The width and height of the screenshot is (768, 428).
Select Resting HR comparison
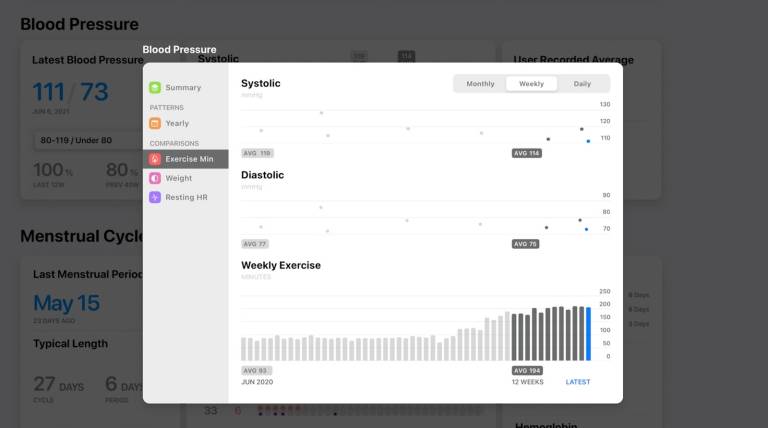pyautogui.click(x=186, y=197)
